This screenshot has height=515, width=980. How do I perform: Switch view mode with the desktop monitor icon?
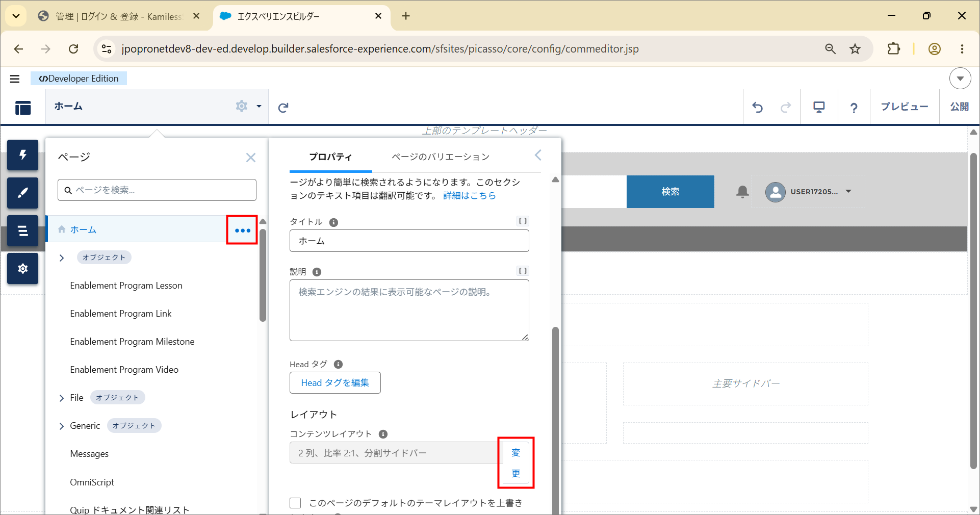coord(819,107)
